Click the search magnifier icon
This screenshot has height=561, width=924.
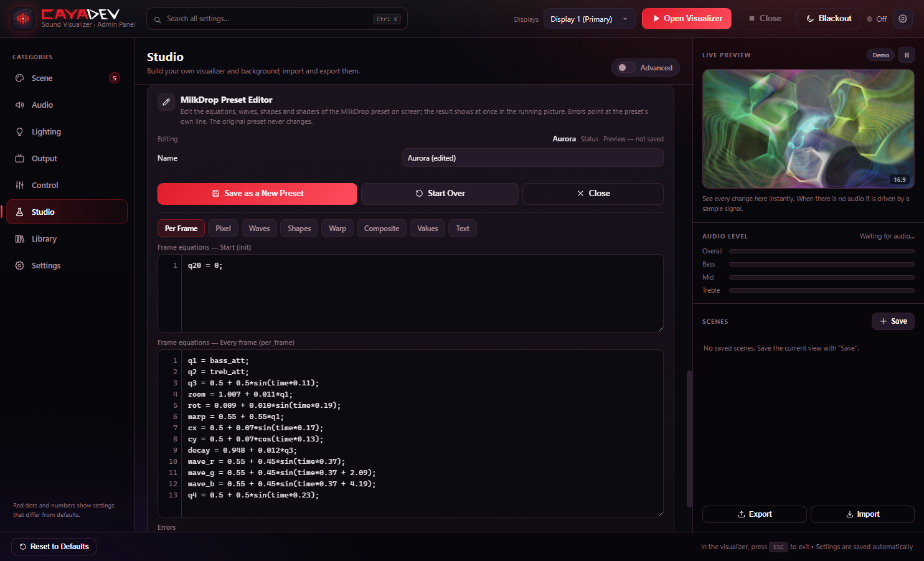pos(158,19)
